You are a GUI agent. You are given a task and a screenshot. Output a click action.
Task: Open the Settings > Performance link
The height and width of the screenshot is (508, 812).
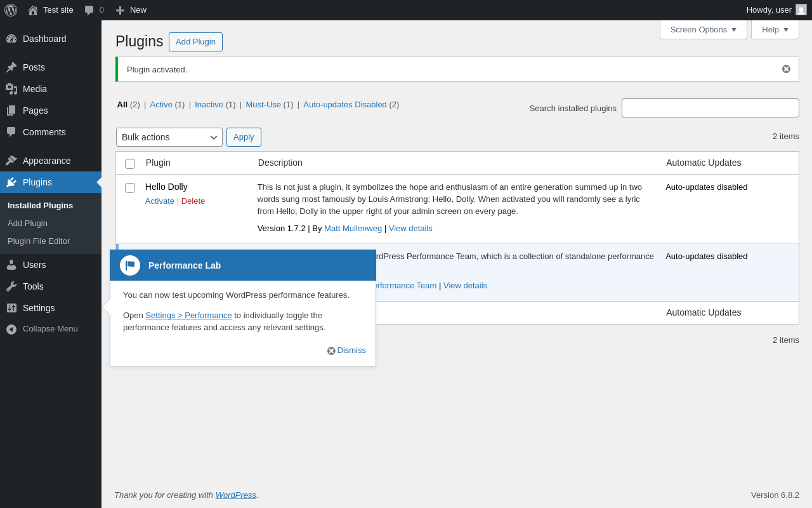pyautogui.click(x=188, y=316)
